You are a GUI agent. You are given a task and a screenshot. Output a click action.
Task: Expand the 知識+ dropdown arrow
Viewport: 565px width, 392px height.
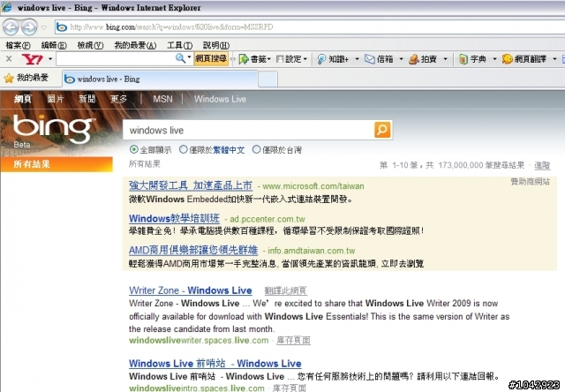[357, 59]
